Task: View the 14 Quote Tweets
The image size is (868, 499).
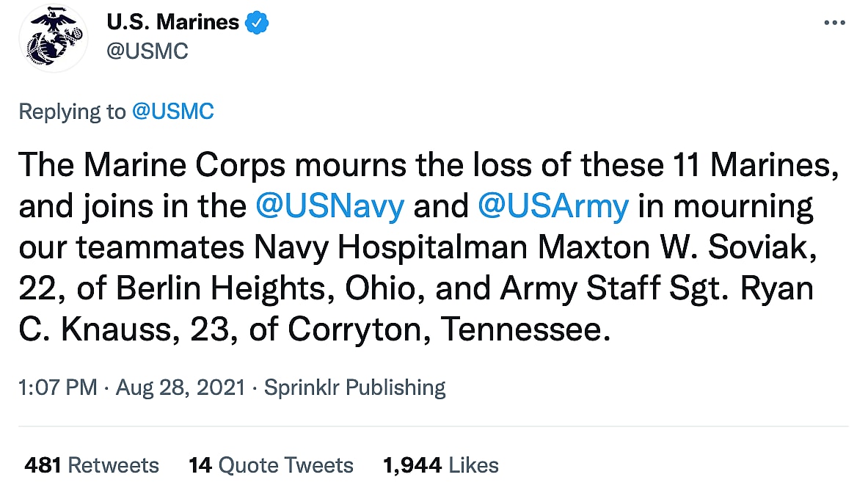Action: 271,465
